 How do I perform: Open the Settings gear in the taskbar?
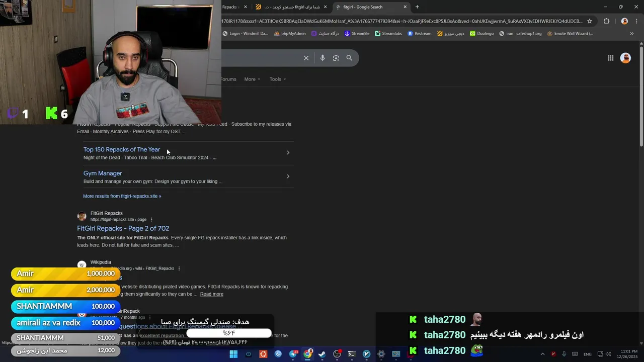(381, 354)
